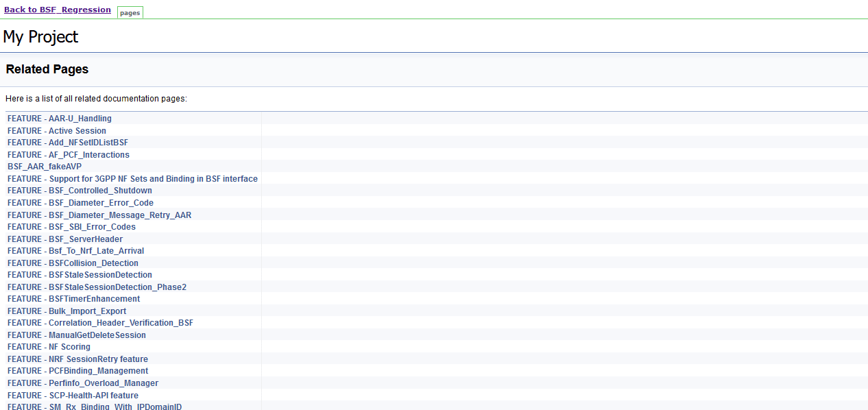Image resolution: width=868 pixels, height=410 pixels.
Task: Open FEATURE - AAR-U_Handling page
Action: 60,118
